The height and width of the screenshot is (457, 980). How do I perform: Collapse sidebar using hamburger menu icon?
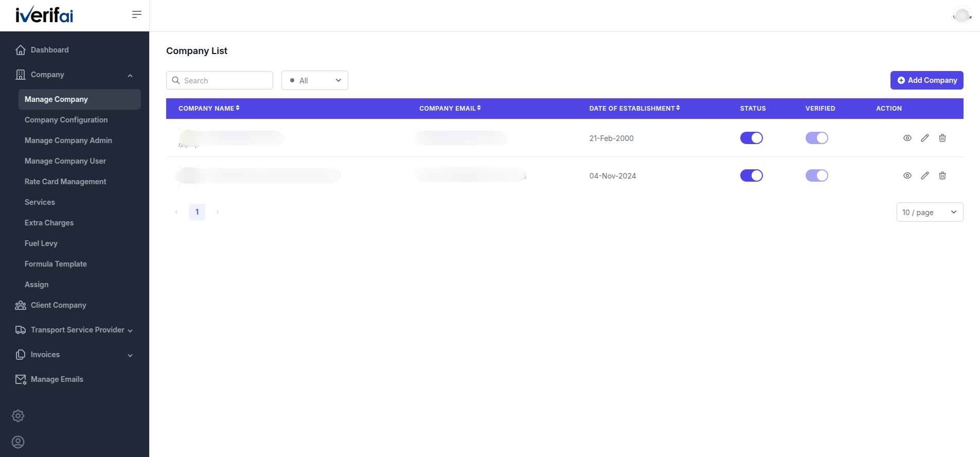click(136, 14)
